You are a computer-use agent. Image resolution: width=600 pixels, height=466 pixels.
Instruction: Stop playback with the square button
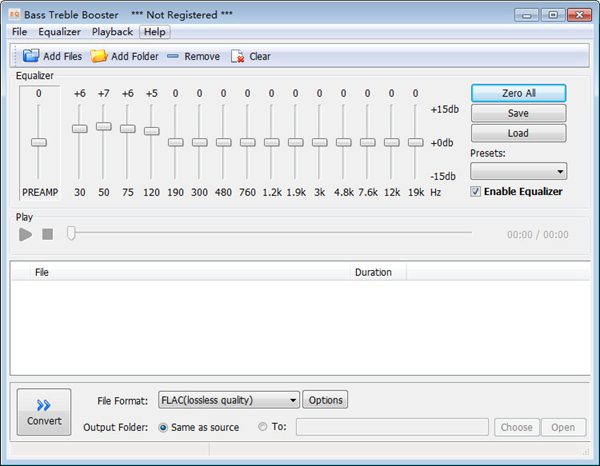47,234
